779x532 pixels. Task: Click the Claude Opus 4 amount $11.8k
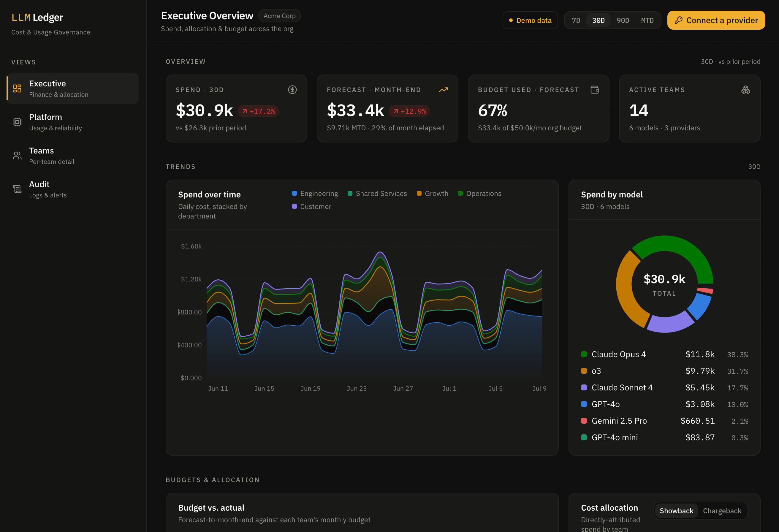[700, 354]
